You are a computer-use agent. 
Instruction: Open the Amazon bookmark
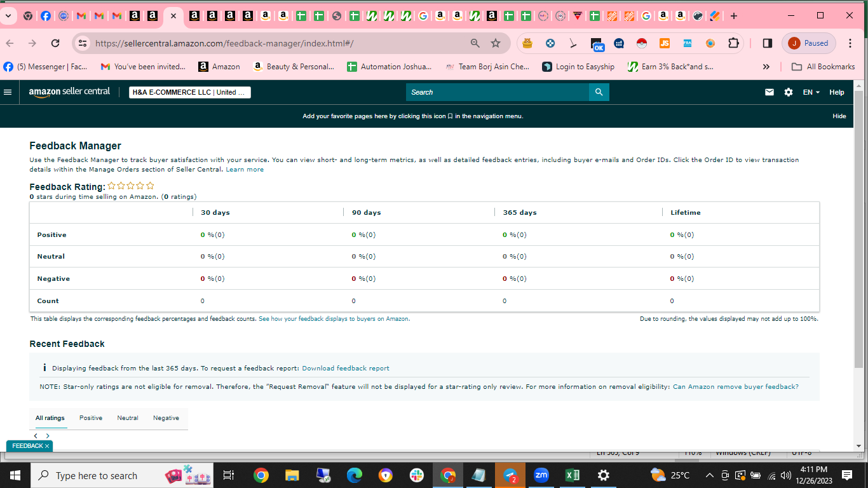pos(219,66)
